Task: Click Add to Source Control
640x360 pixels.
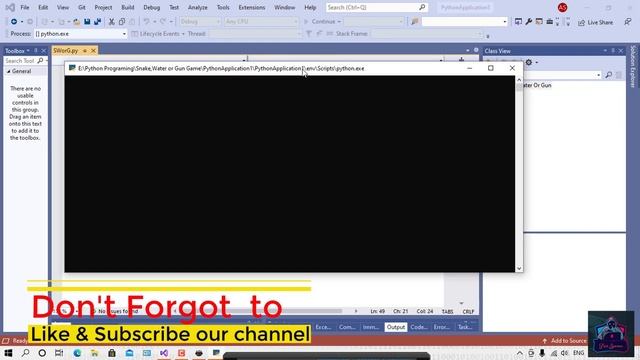Action: coord(564,340)
